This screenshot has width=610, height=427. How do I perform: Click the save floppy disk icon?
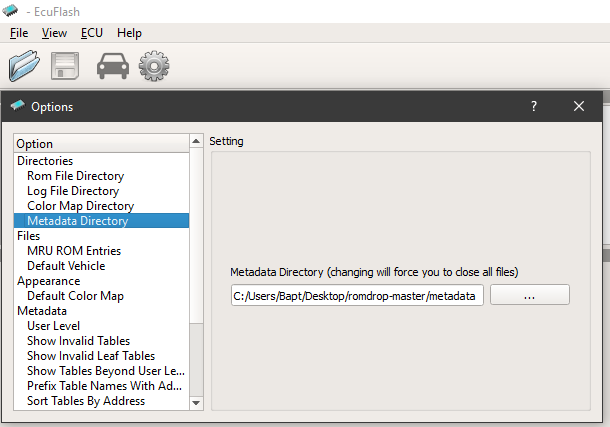point(65,66)
